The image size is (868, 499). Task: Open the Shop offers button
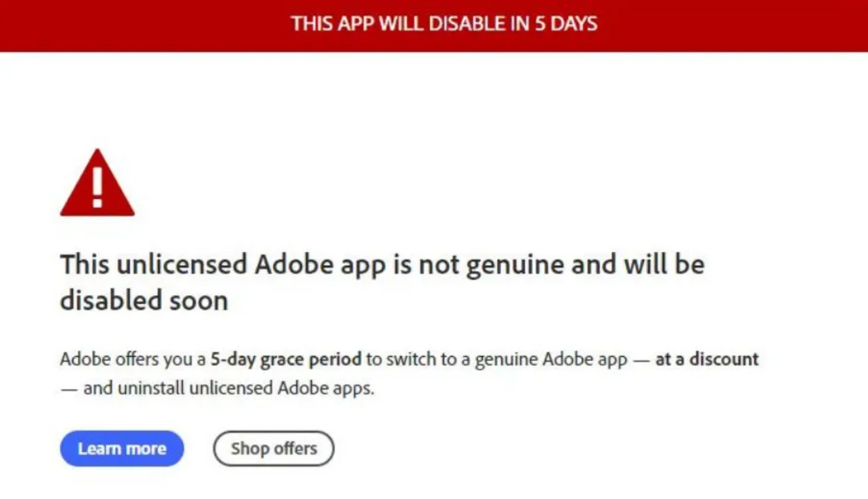[x=274, y=449]
